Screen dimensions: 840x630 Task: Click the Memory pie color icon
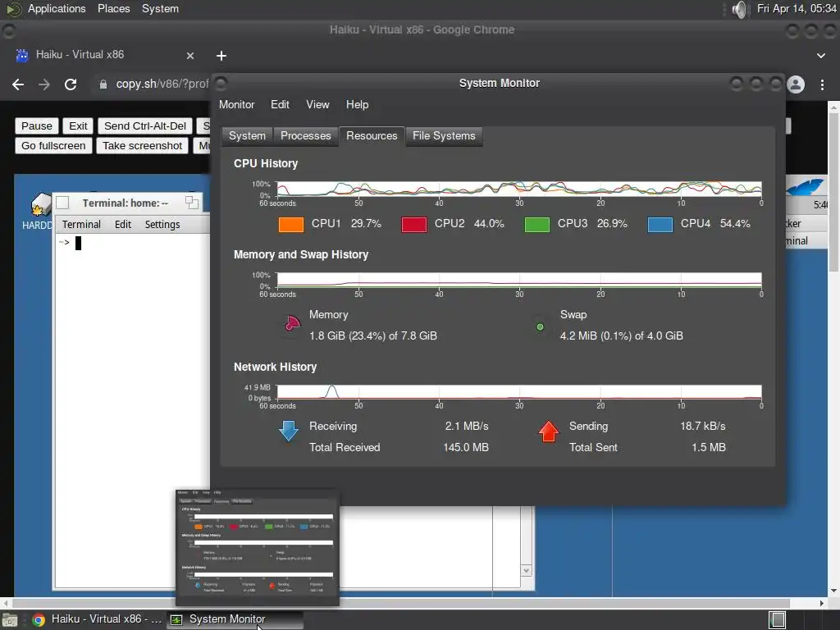point(292,323)
